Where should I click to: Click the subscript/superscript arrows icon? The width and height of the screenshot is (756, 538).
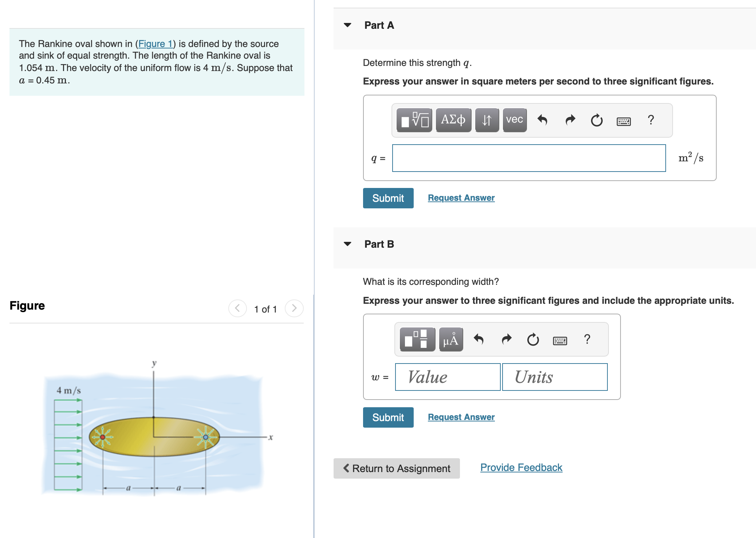(x=487, y=119)
